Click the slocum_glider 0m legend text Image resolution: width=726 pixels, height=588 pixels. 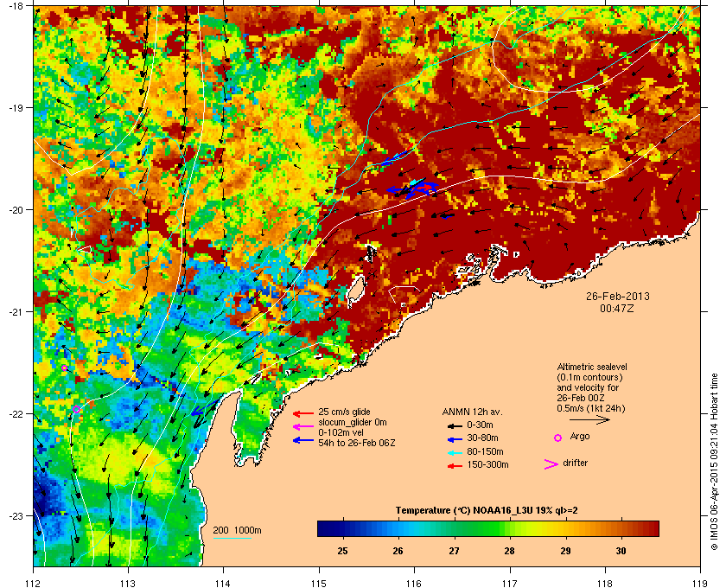pos(352,423)
